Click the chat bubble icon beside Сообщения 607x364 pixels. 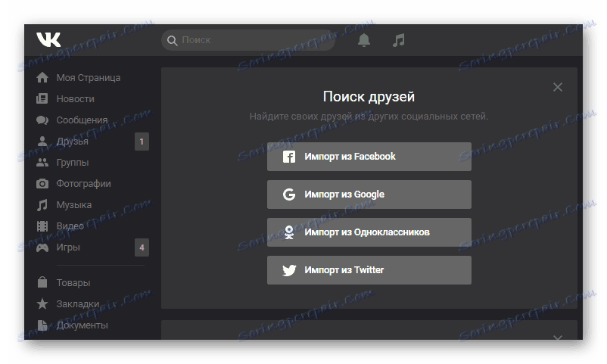pyautogui.click(x=42, y=120)
